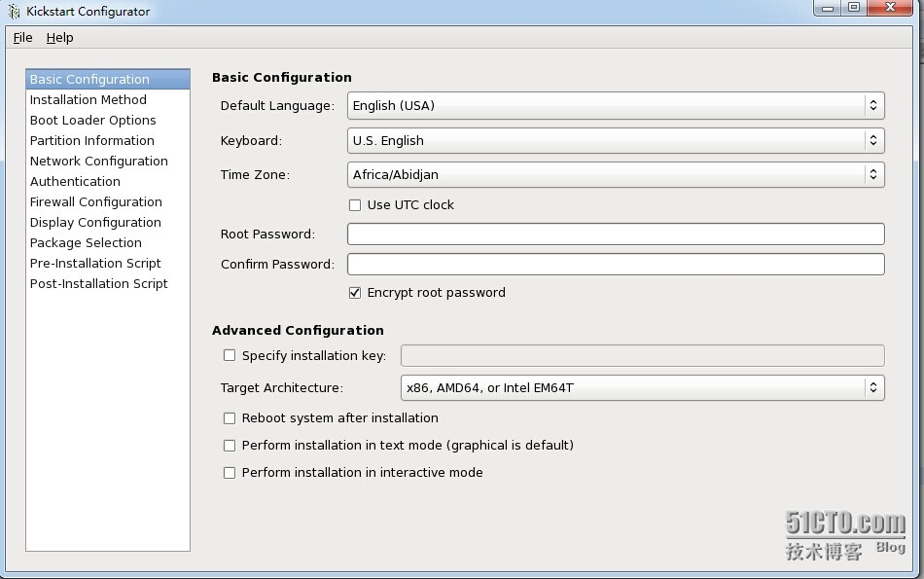The width and height of the screenshot is (924, 579).
Task: Maximize the Kickstart Configurator window
Action: click(x=854, y=8)
